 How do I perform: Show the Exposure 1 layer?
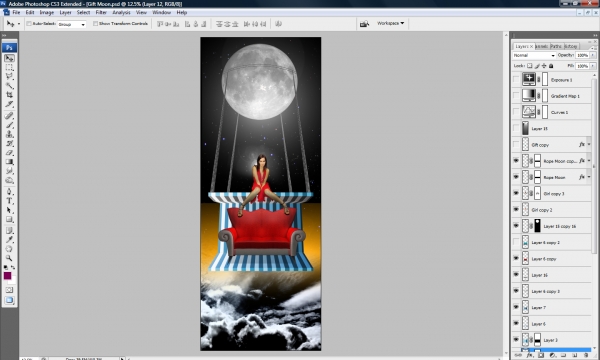pos(516,80)
